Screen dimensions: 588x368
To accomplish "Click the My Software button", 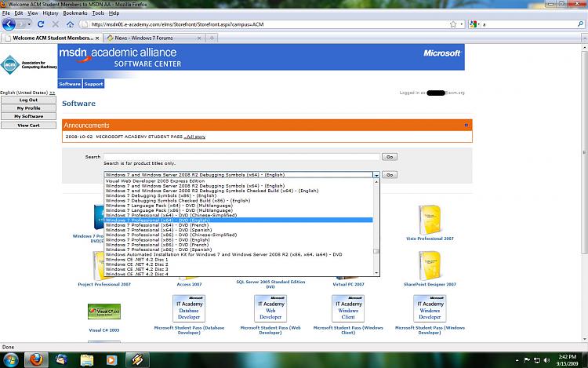I will click(28, 117).
